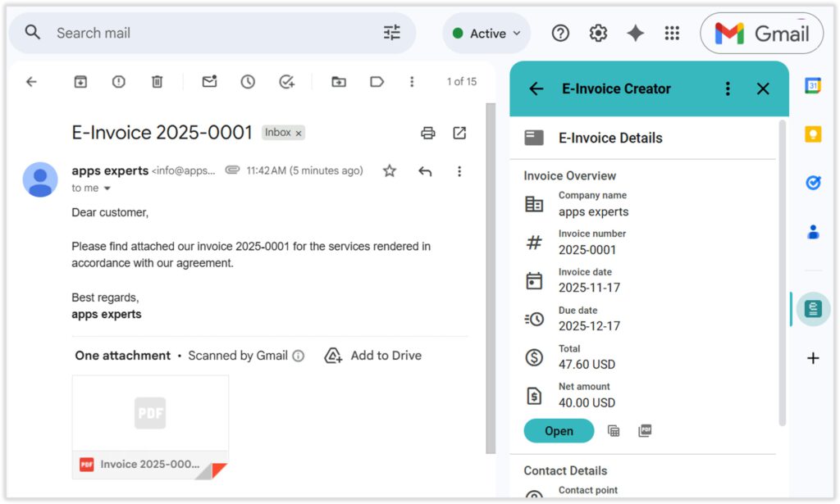Image resolution: width=840 pixels, height=504 pixels.
Task: Go back in E-Invoice Creator panel
Action: [x=536, y=89]
